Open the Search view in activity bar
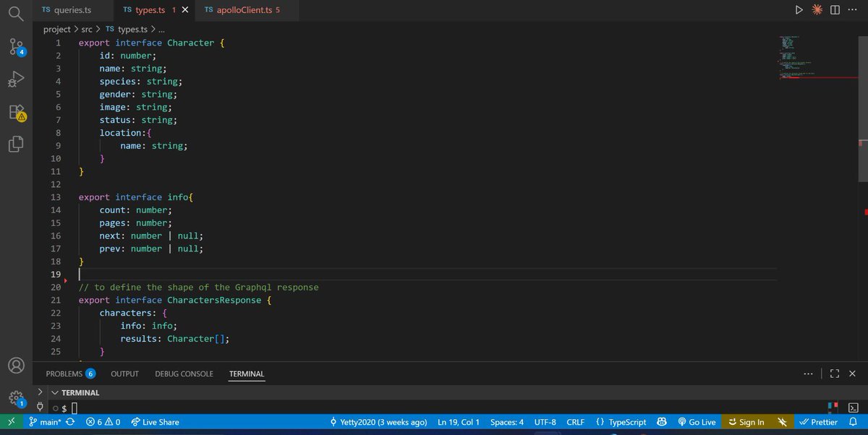868x435 pixels. point(16,12)
